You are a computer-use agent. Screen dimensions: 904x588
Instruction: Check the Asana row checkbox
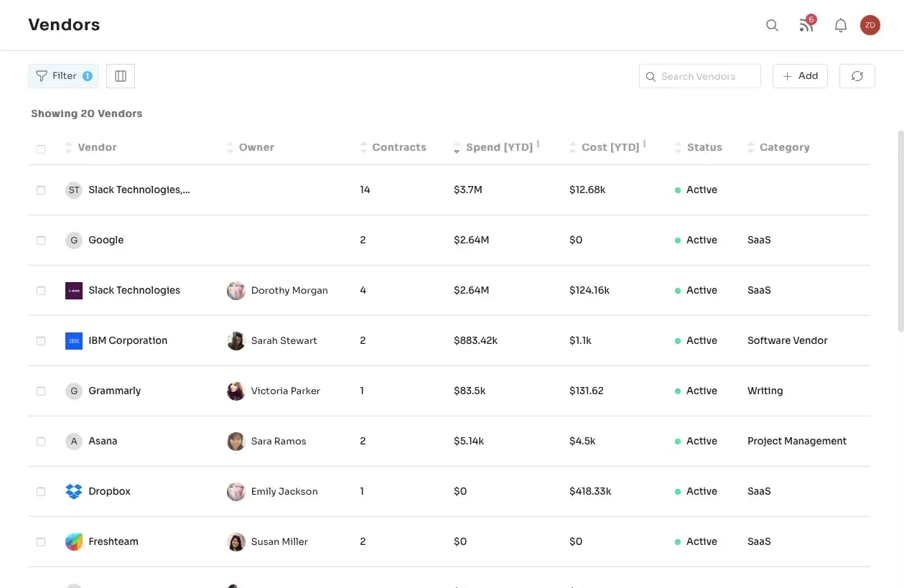pyautogui.click(x=41, y=442)
